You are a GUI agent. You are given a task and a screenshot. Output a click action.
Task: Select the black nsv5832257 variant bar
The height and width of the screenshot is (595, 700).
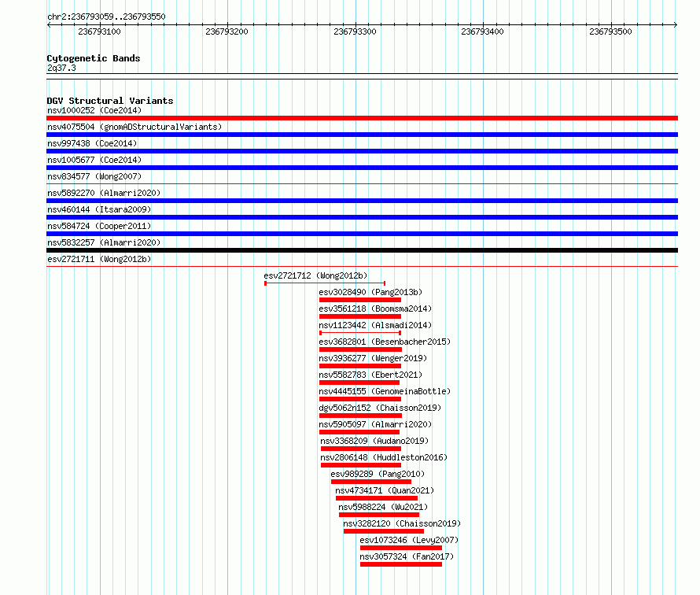[362, 250]
